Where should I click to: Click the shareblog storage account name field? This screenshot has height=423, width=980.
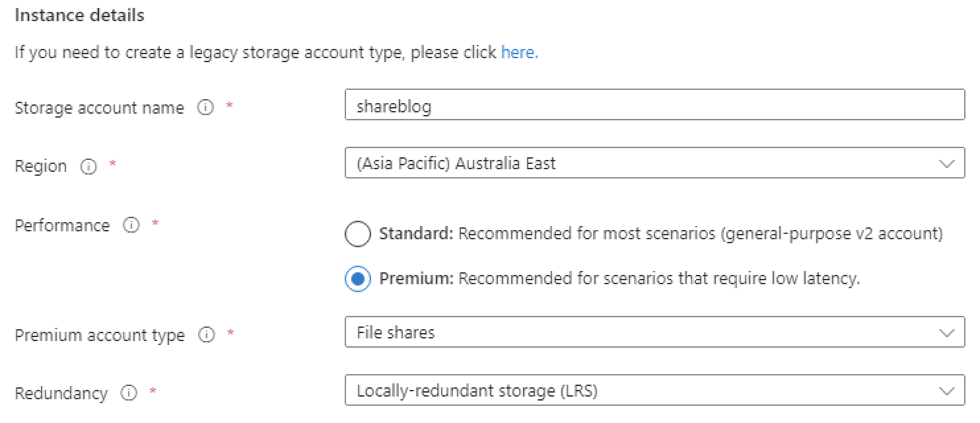(x=654, y=105)
